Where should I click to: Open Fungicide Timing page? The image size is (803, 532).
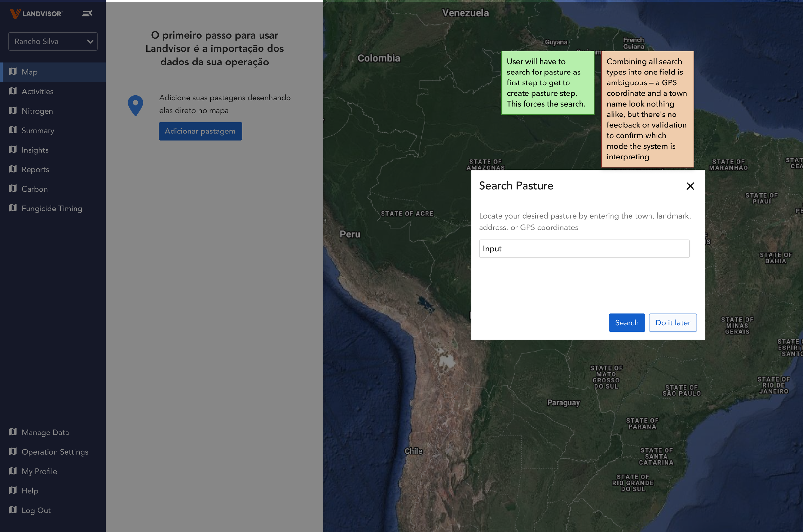pos(52,208)
